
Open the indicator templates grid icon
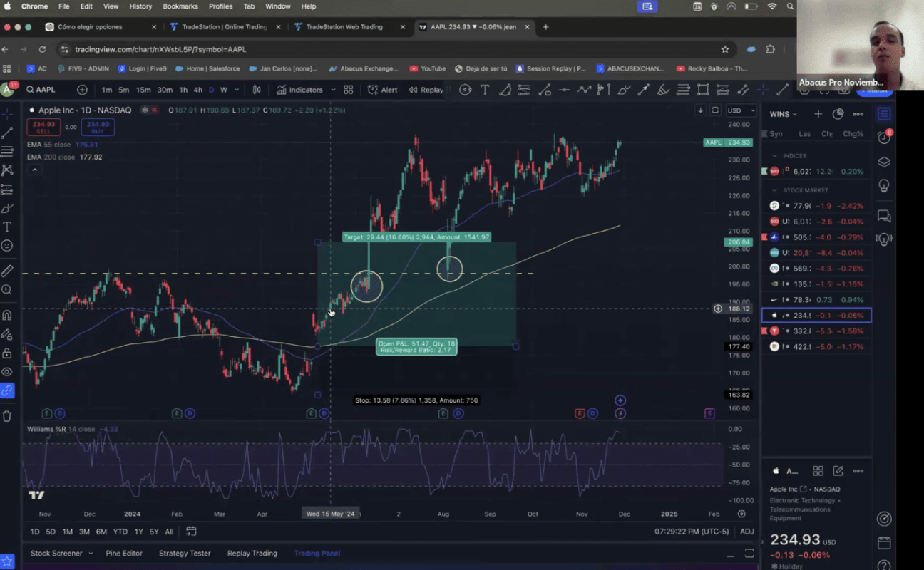pyautogui.click(x=349, y=90)
